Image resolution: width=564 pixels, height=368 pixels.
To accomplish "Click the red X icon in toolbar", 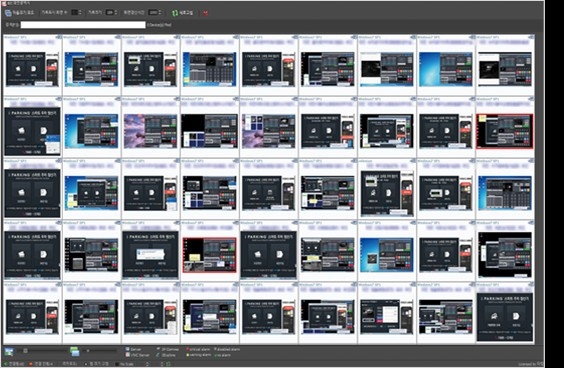I will [x=206, y=13].
